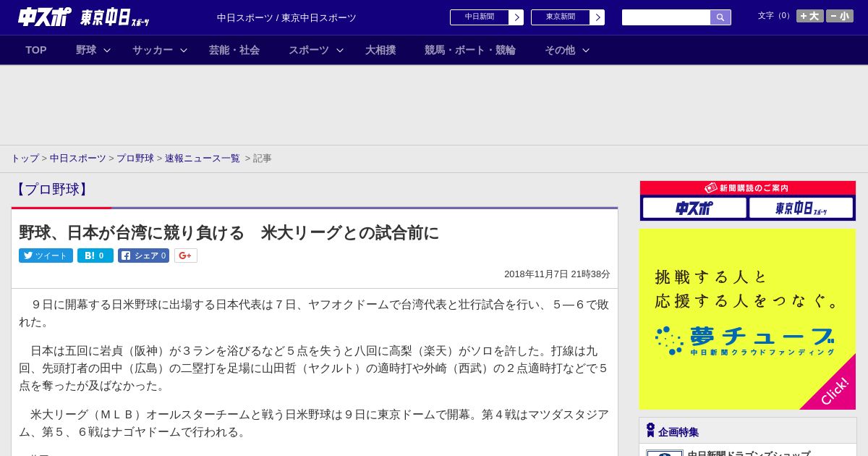Click the 新聞購読のご案内 banner header

tap(748, 187)
